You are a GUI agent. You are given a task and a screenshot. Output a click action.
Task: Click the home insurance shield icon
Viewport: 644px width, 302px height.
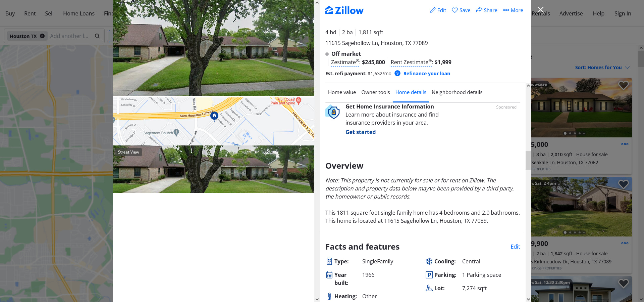pos(333,112)
